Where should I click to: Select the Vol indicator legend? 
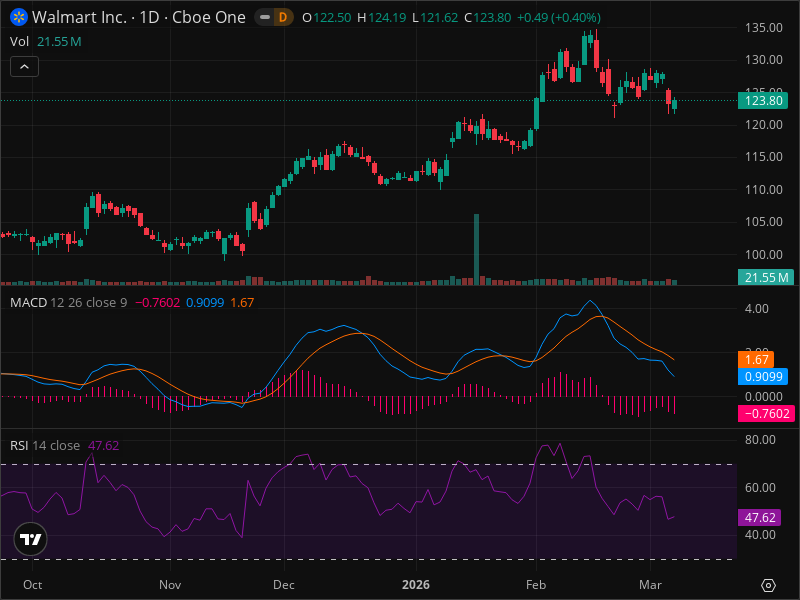point(19,41)
